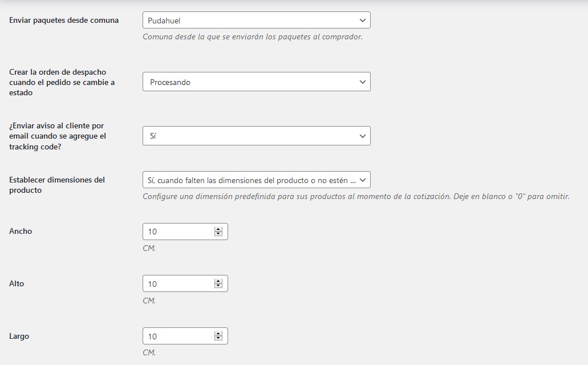Open the Pudahuel comuna dropdown
Image resolution: width=588 pixels, height=365 pixels.
256,21
